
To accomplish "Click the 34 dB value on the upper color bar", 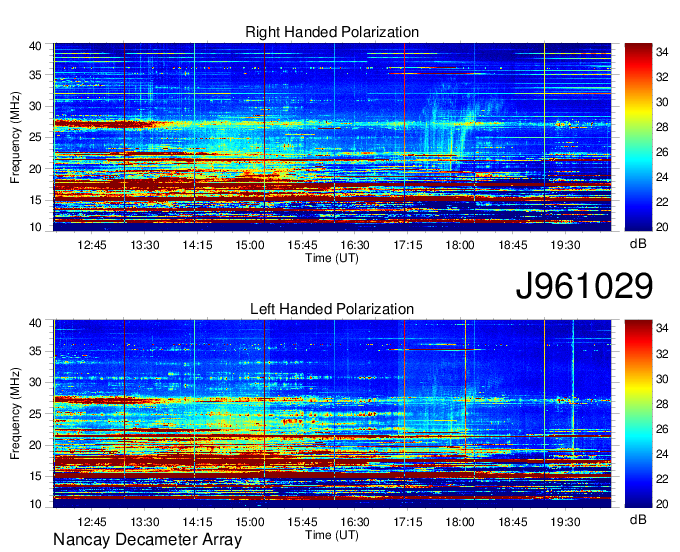I will pyautogui.click(x=662, y=52).
